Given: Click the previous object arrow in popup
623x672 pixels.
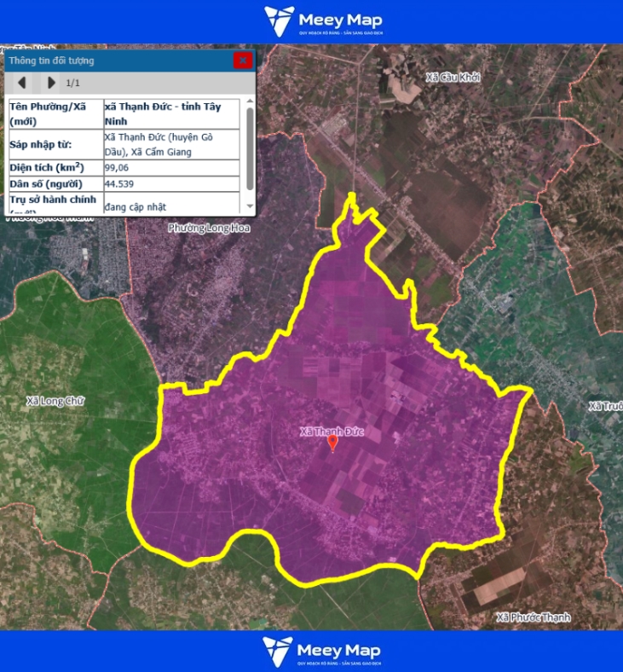Looking at the screenshot, I should click(22, 83).
